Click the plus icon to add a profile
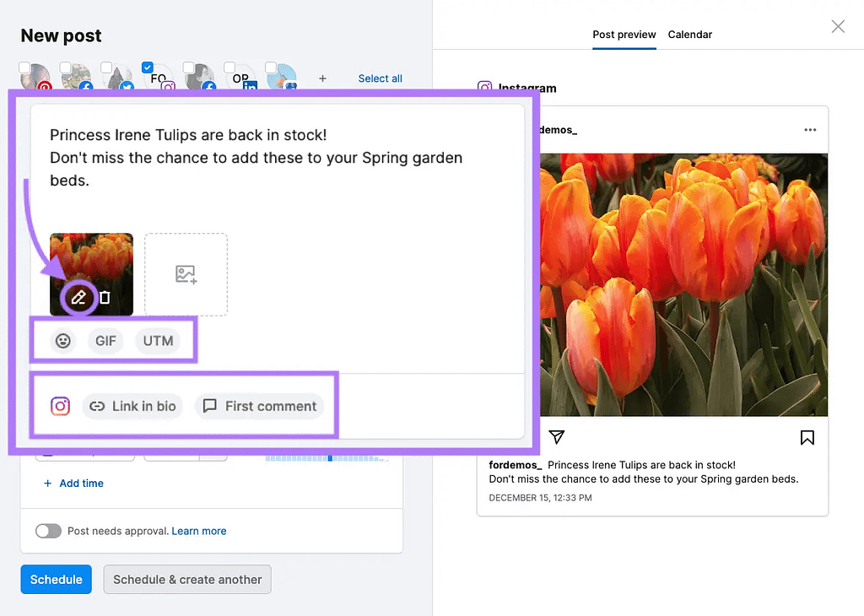Screen dimensions: 864x616 (322, 78)
